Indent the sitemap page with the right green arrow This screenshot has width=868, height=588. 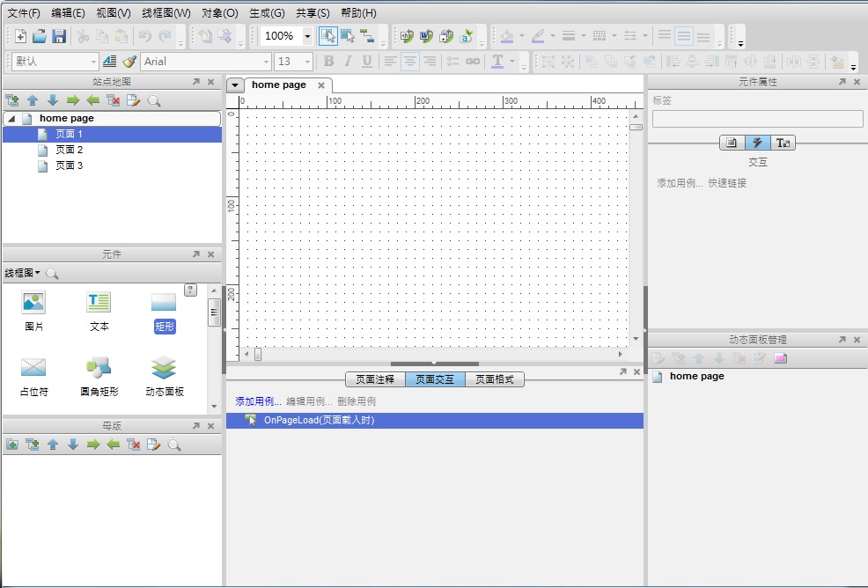tap(72, 100)
